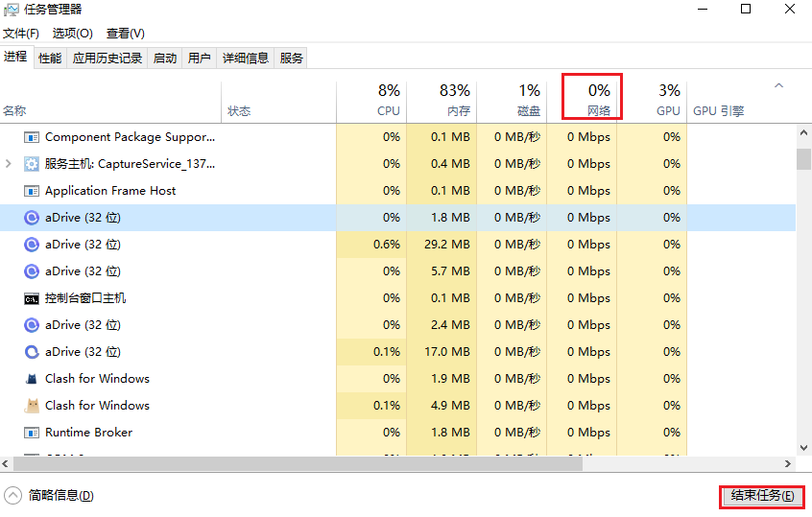
Task: Switch to the 性能 tab
Action: [x=50, y=59]
